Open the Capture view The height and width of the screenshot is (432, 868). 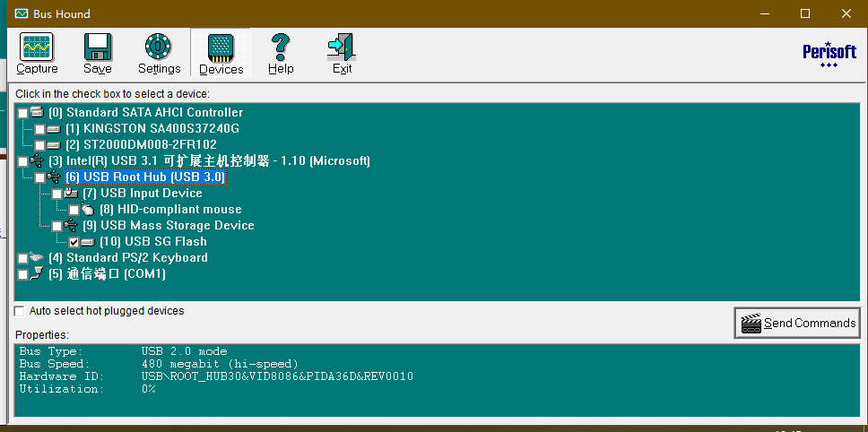pos(37,54)
